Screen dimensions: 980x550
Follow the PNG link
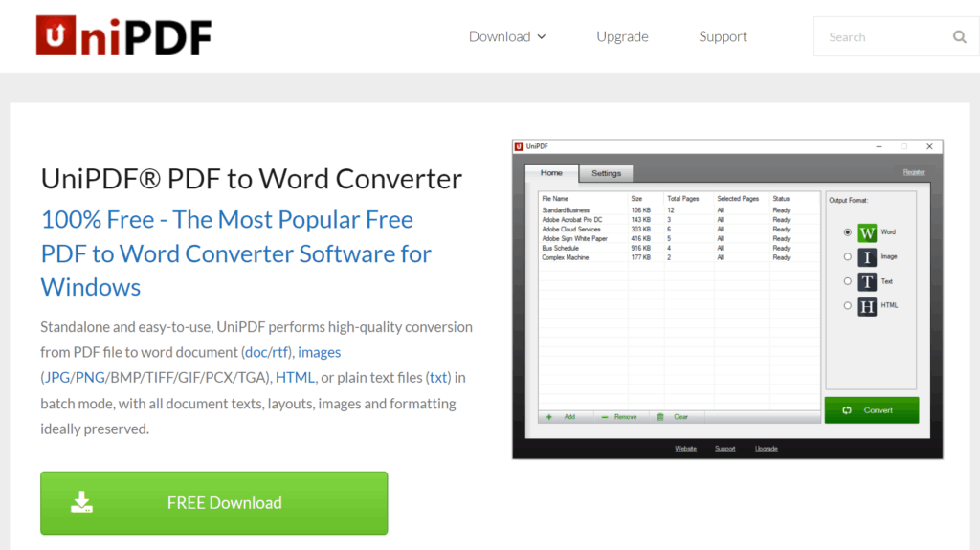click(90, 378)
